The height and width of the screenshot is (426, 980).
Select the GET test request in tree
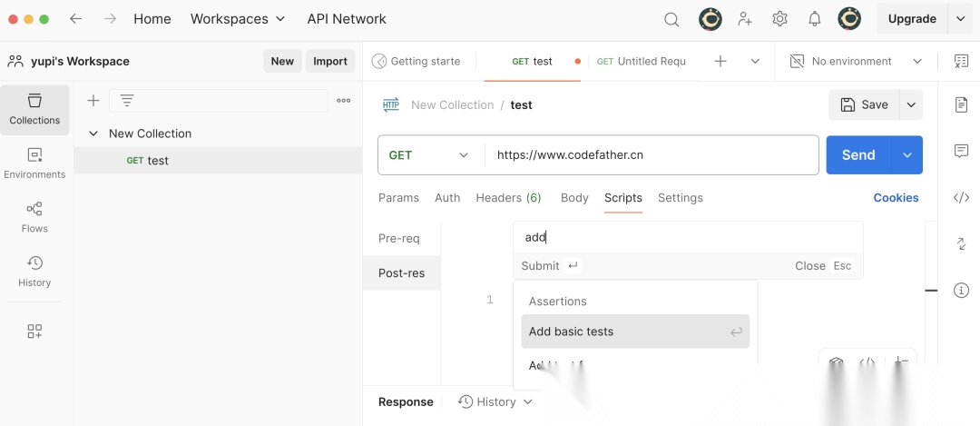point(218,161)
